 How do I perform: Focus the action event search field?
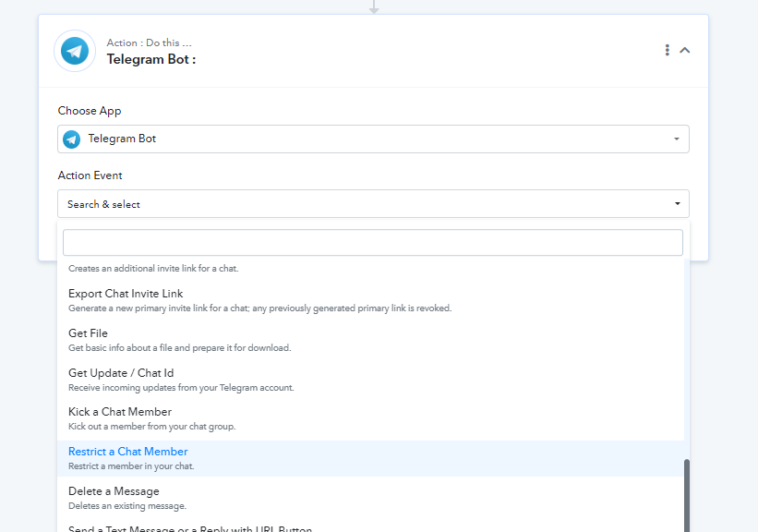(x=373, y=242)
